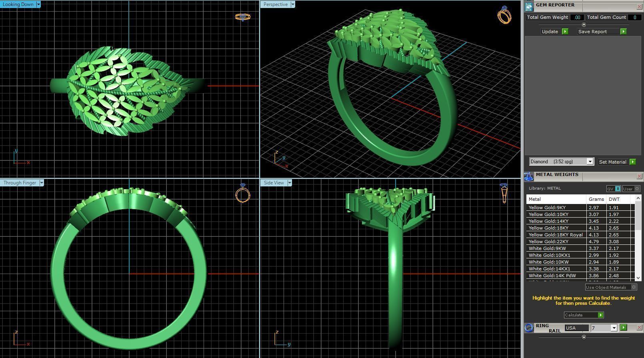The height and width of the screenshot is (358, 644).
Task: Select the Yellow Gold:22KY row
Action: (580, 242)
